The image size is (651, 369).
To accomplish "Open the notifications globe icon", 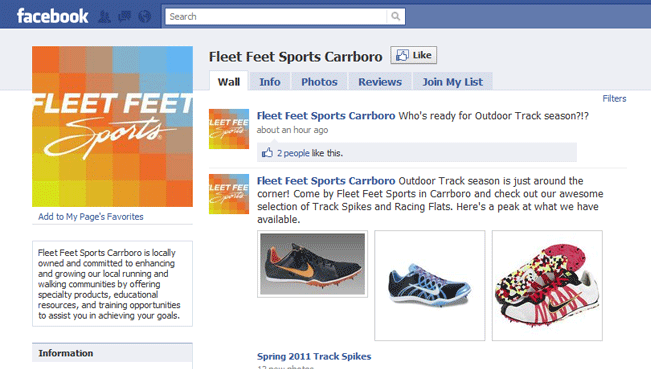I will tap(144, 17).
